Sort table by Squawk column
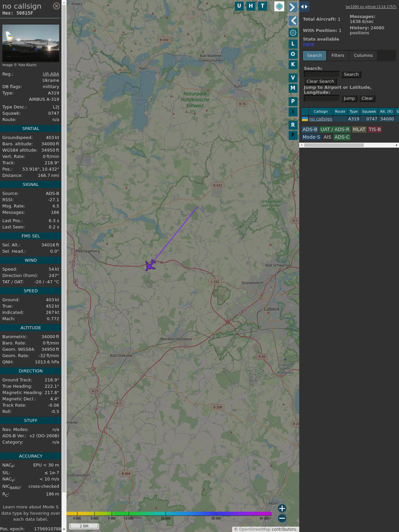399x532 pixels. point(369,112)
